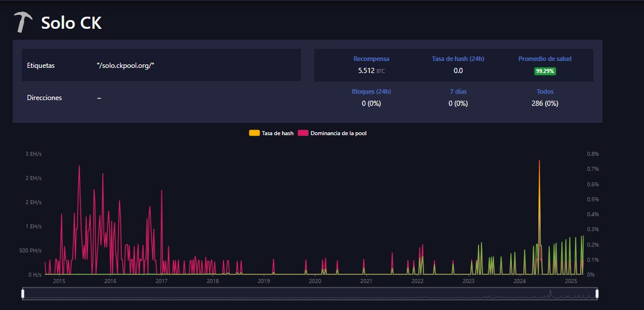Click the Recompensa column header

[x=371, y=59]
